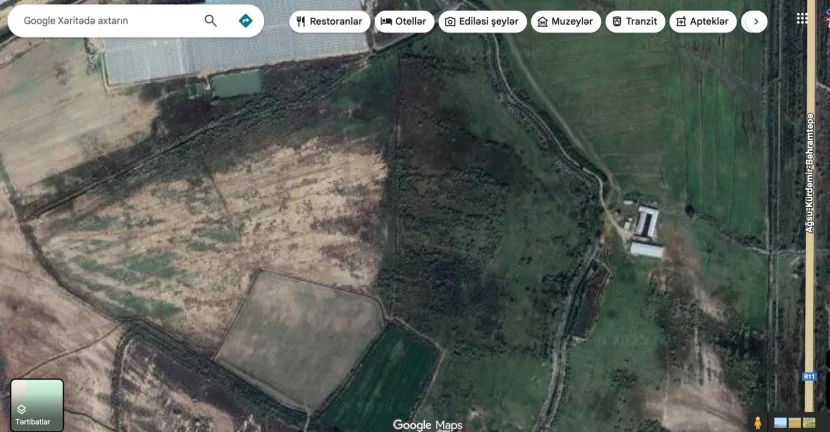Screen dimensions: 830x432
Task: Show Otellər on the map
Action: click(404, 22)
